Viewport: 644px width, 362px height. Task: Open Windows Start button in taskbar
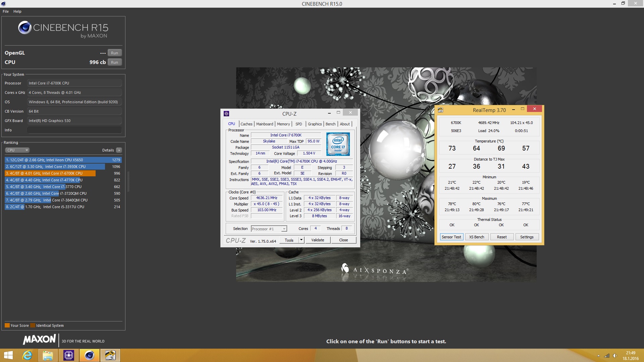click(8, 355)
